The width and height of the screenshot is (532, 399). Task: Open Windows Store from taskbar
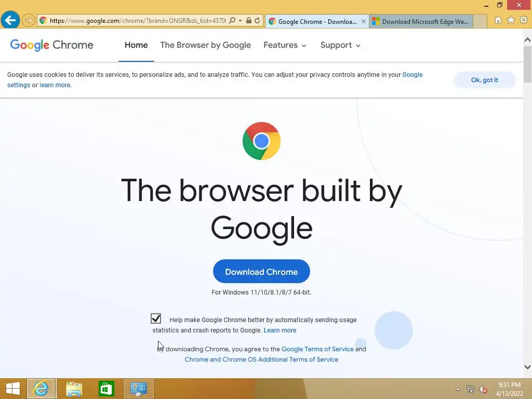(x=106, y=389)
